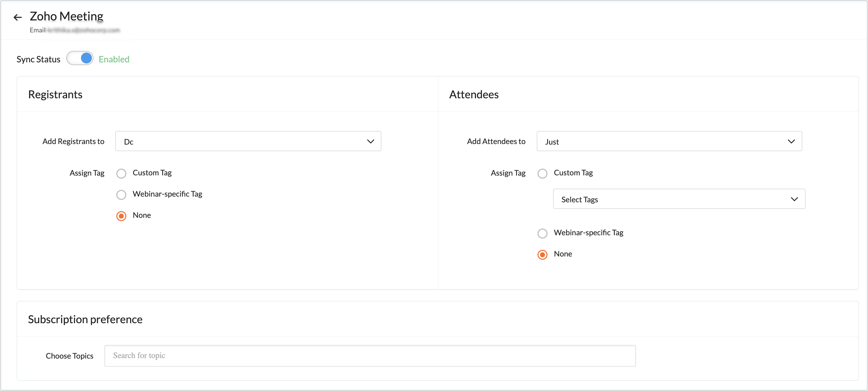Click the Zoho Meeting page title
The image size is (868, 391).
point(66,16)
